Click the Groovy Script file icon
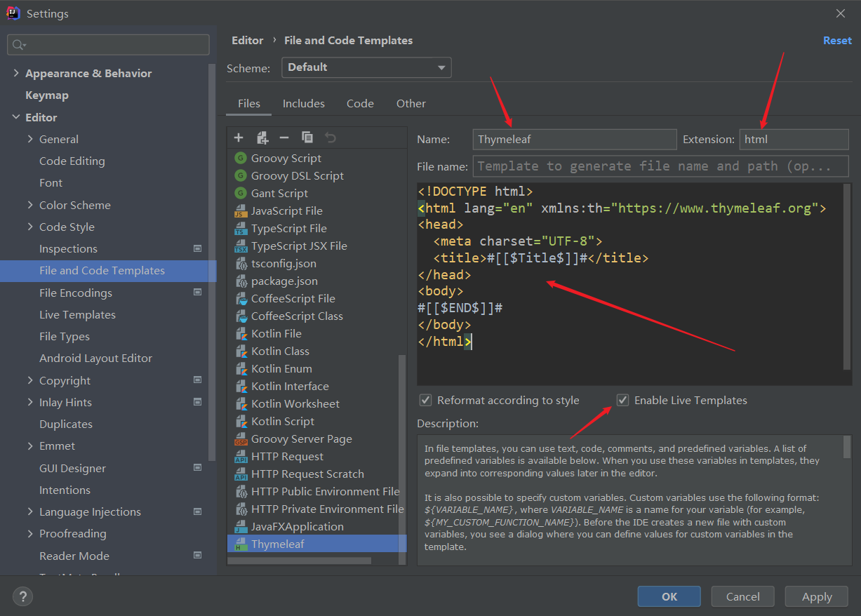This screenshot has height=616, width=861. tap(241, 158)
